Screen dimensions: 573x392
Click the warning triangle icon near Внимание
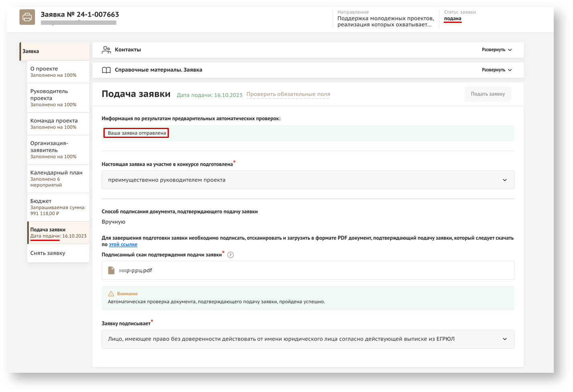click(111, 294)
